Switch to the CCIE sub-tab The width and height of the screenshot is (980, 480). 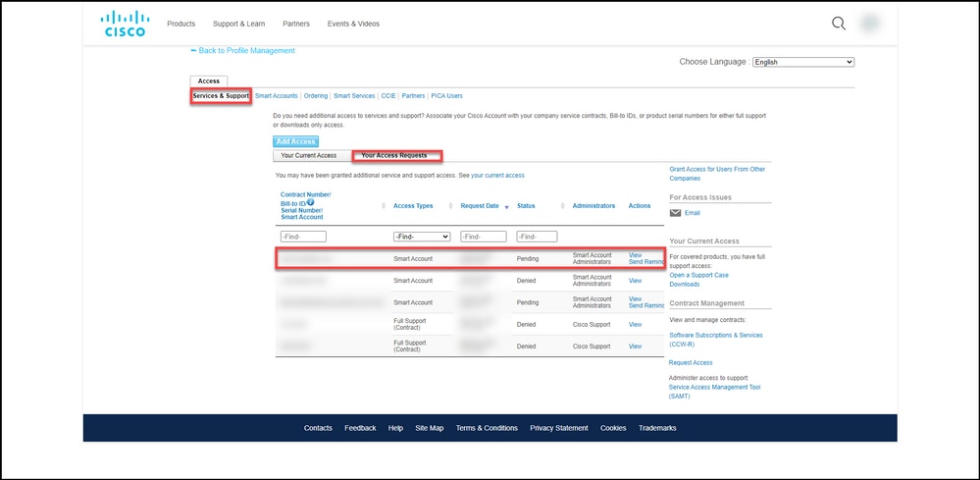pyautogui.click(x=388, y=96)
